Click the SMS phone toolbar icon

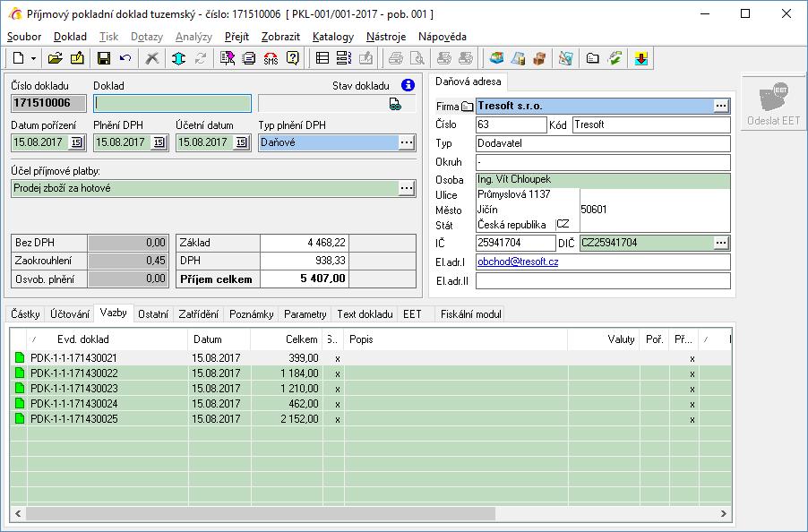tap(271, 58)
